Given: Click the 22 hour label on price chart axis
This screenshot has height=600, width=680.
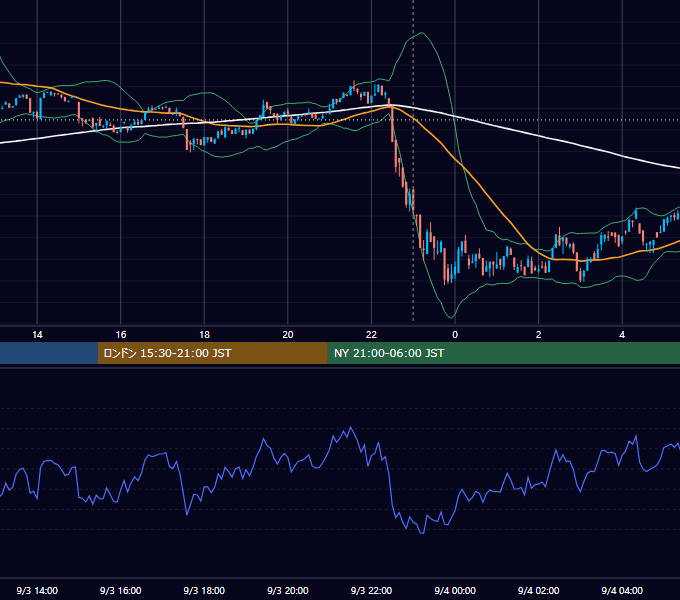Looking at the screenshot, I should [x=371, y=335].
